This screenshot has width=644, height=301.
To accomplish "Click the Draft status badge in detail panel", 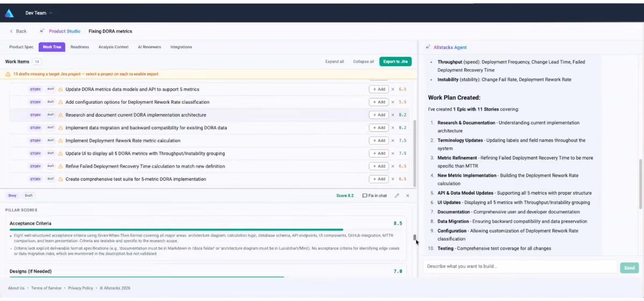I will pos(28,196).
